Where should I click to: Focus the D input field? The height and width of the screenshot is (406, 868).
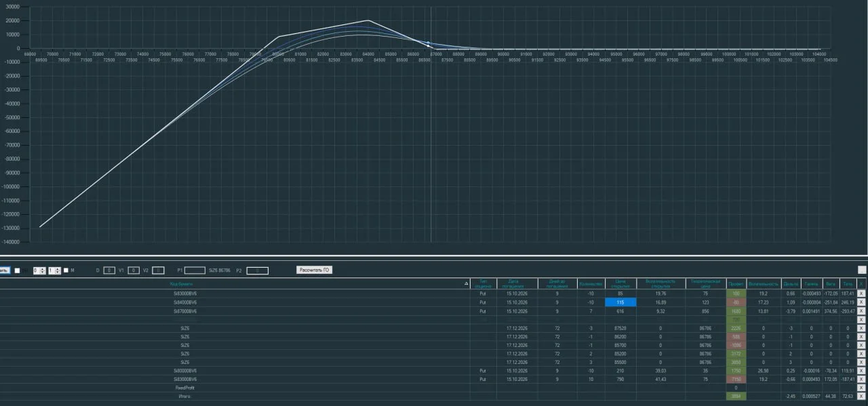click(x=110, y=270)
